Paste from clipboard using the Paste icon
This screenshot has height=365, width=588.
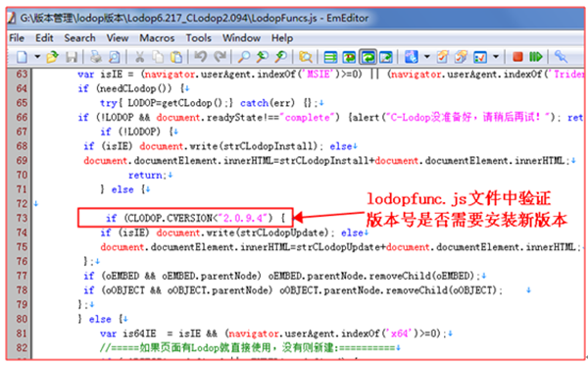pyautogui.click(x=176, y=57)
